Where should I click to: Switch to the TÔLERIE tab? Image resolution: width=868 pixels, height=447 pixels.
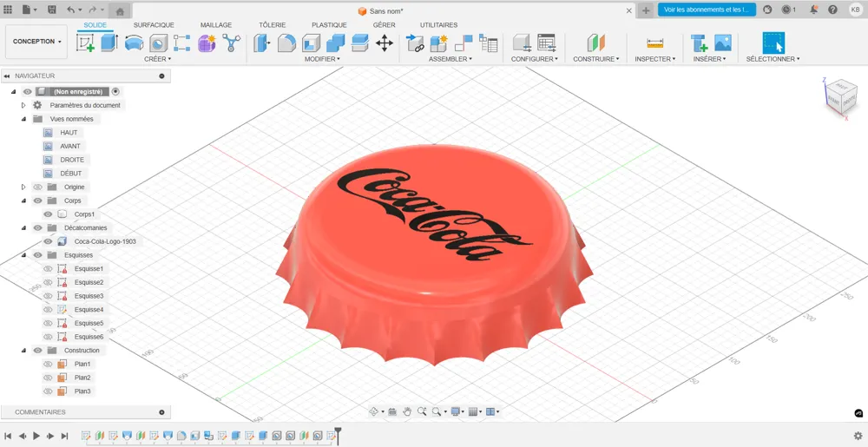(x=273, y=25)
